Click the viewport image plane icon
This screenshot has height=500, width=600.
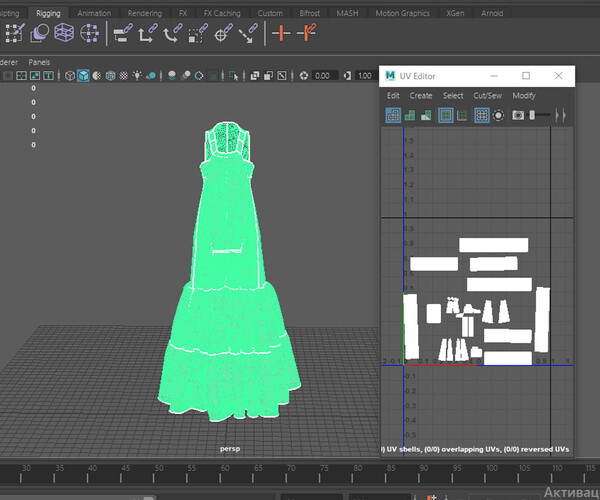coord(35,76)
